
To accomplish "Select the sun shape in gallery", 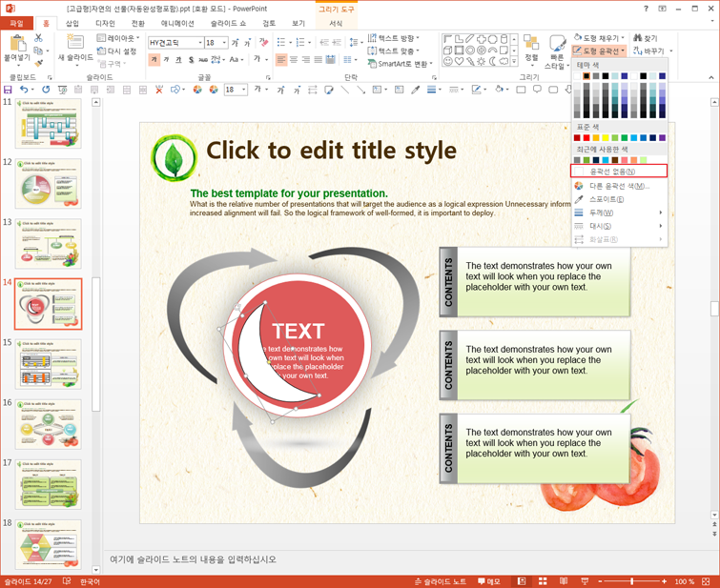I will 482,61.
